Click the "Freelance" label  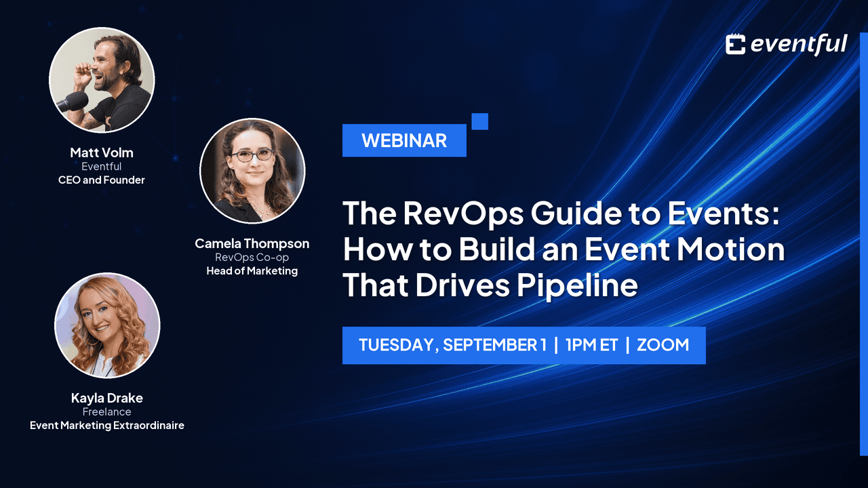click(x=107, y=412)
